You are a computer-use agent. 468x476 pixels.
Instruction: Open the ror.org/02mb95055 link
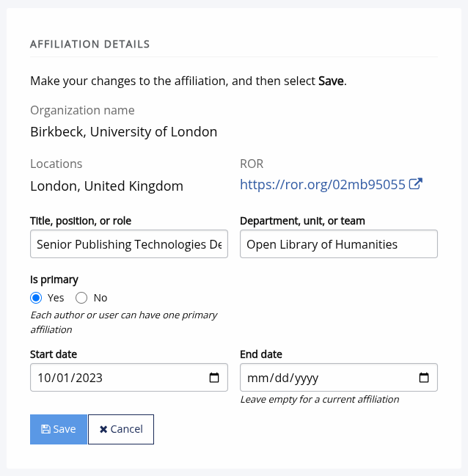tap(323, 185)
